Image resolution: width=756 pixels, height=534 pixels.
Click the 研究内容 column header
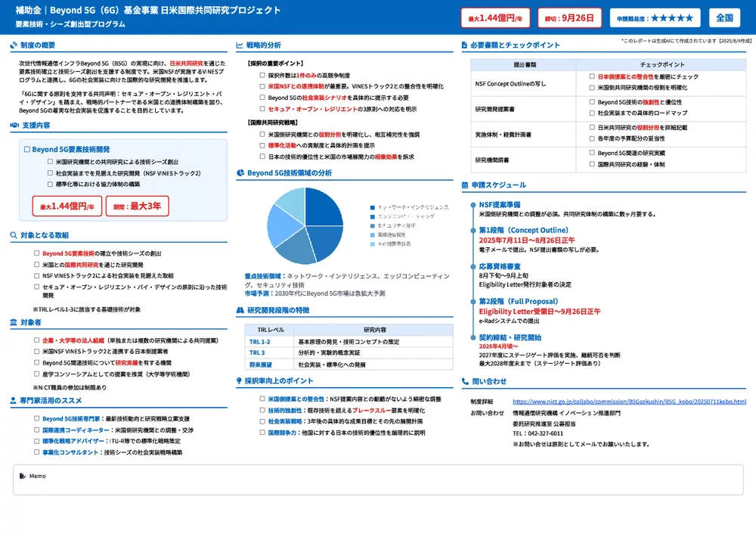[x=375, y=330]
